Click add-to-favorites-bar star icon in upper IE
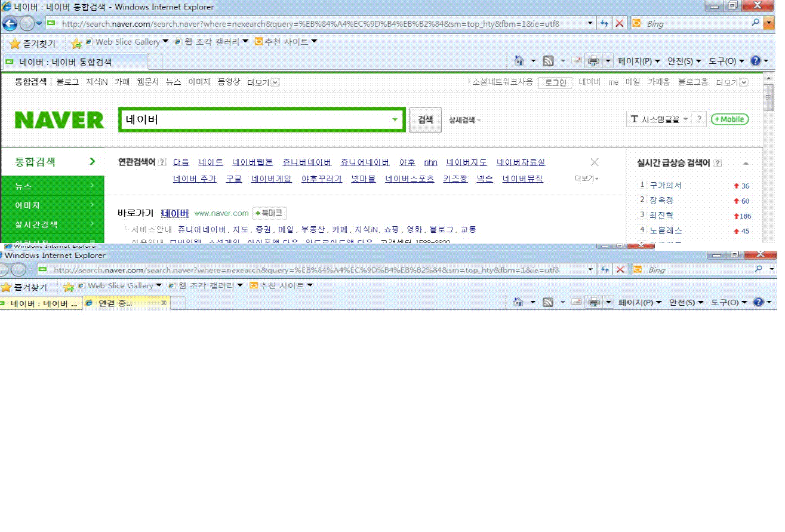Viewport: 785px width, 532px height. 76,43
